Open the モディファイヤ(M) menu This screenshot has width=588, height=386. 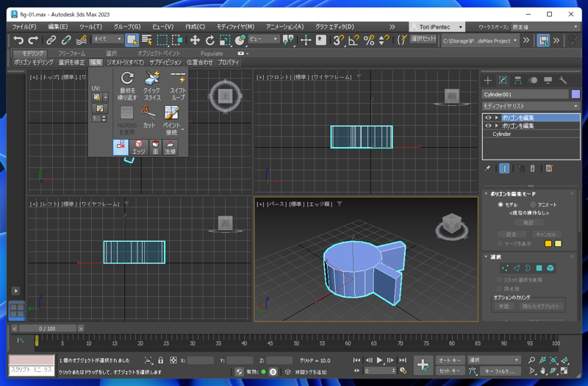235,27
